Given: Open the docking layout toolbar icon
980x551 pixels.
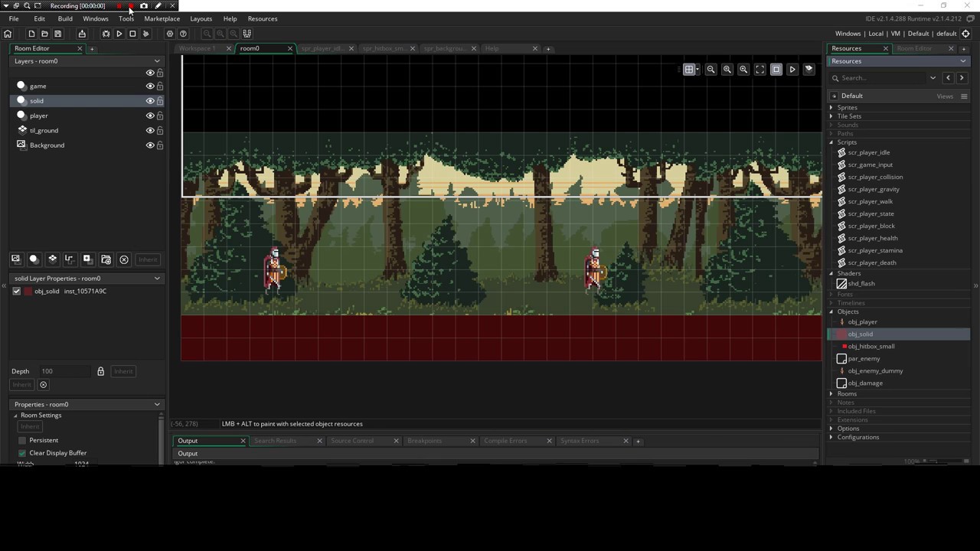Looking at the screenshot, I should pos(247,34).
